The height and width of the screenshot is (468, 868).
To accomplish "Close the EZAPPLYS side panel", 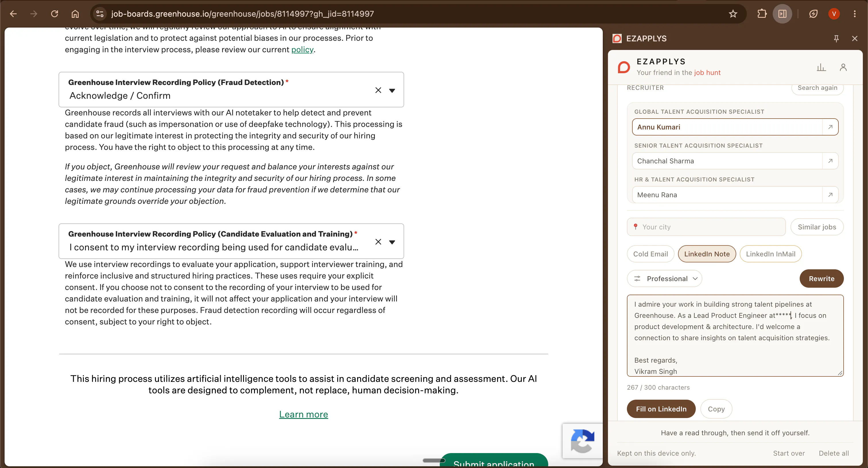I will (855, 39).
